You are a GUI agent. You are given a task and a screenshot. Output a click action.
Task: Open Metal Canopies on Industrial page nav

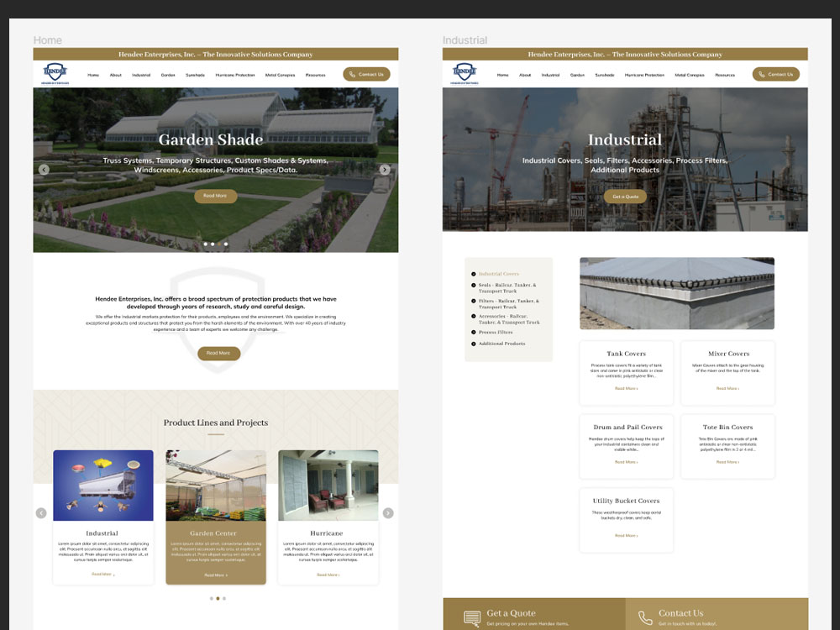[690, 75]
